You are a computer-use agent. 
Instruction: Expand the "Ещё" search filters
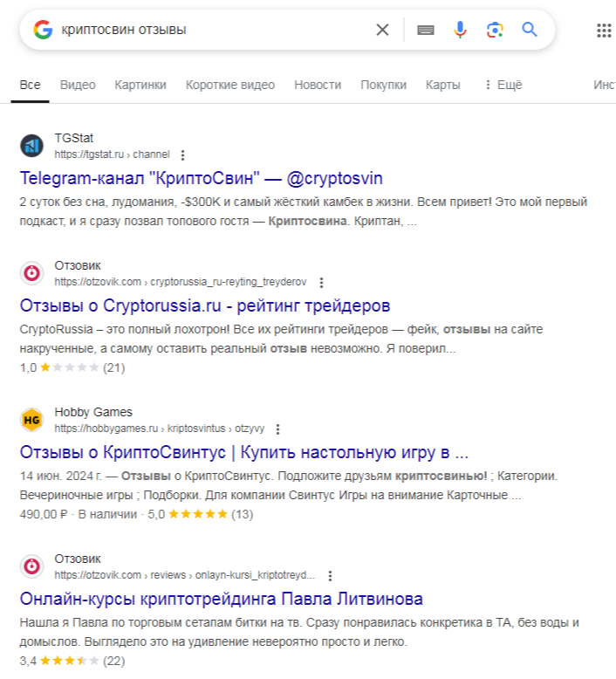click(503, 85)
